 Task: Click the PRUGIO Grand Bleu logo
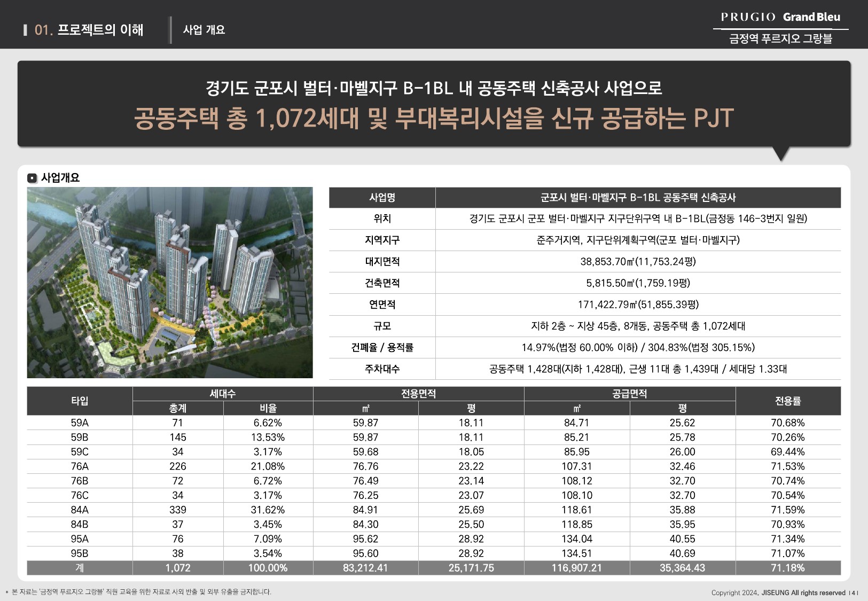click(x=780, y=17)
